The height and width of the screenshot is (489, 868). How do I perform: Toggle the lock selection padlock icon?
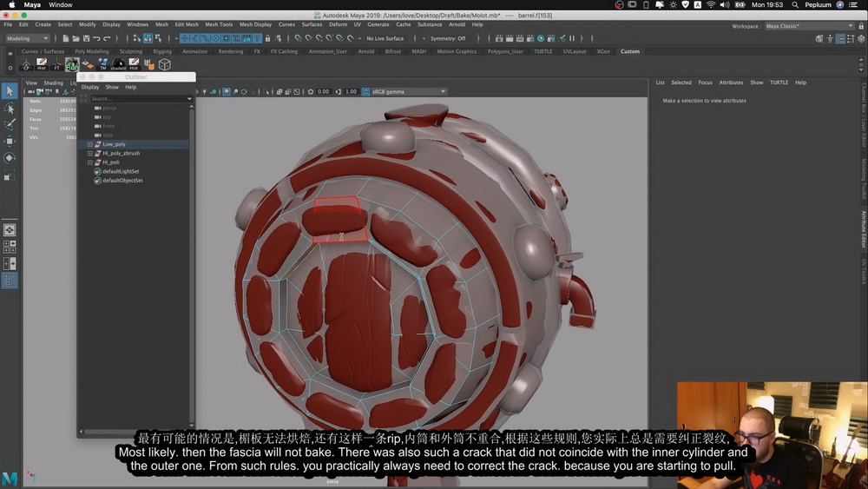click(x=268, y=38)
